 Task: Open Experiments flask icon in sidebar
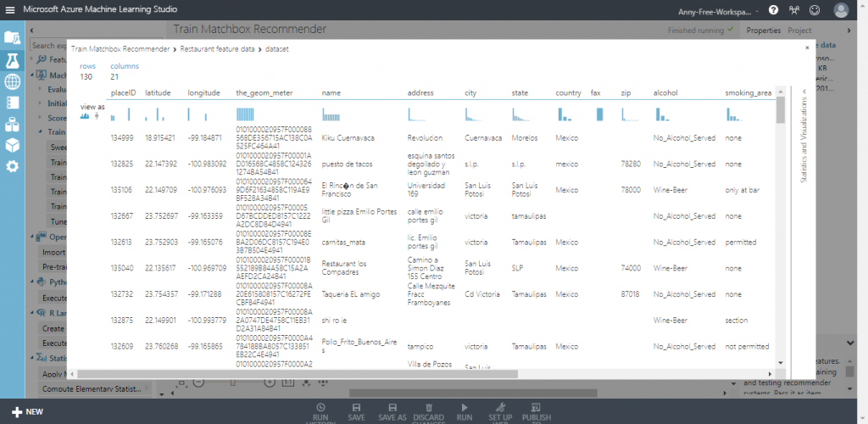click(12, 59)
